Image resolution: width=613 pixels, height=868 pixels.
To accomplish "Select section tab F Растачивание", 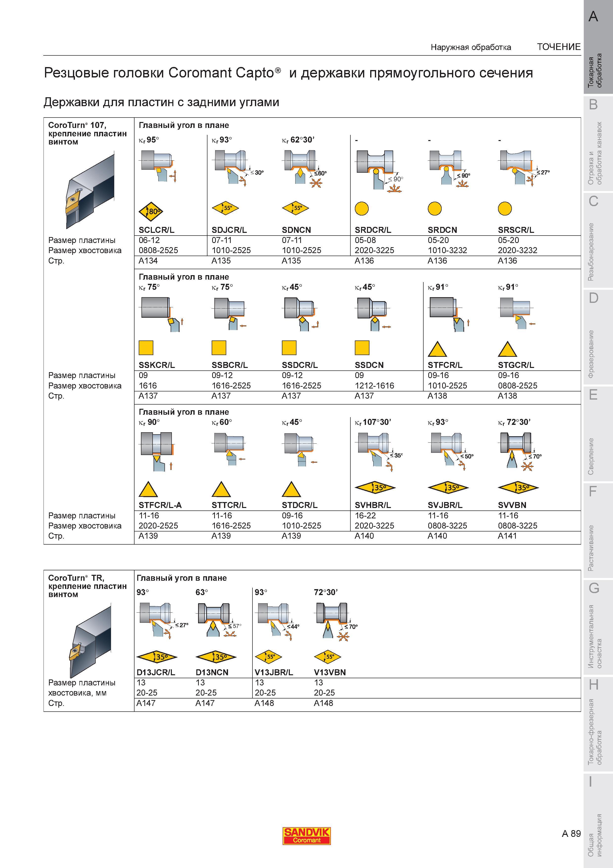I will coord(598,531).
